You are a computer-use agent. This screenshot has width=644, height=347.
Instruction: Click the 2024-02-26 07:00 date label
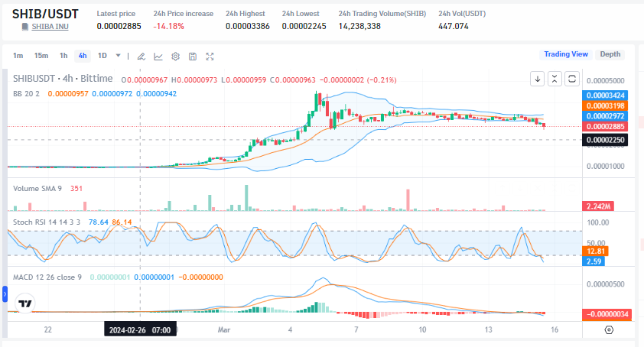point(140,330)
